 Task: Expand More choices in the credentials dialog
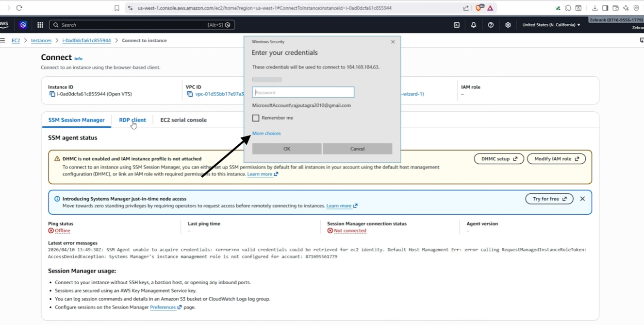point(266,133)
